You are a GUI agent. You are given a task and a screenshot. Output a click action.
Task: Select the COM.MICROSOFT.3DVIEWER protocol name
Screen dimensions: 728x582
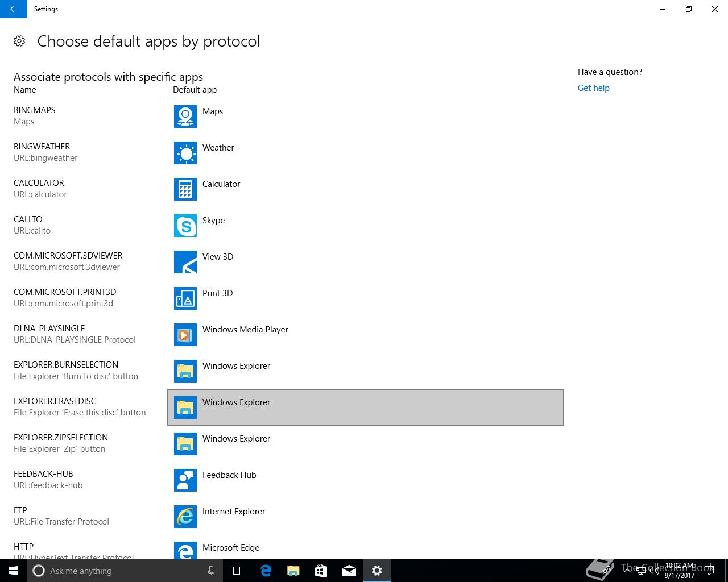(68, 256)
